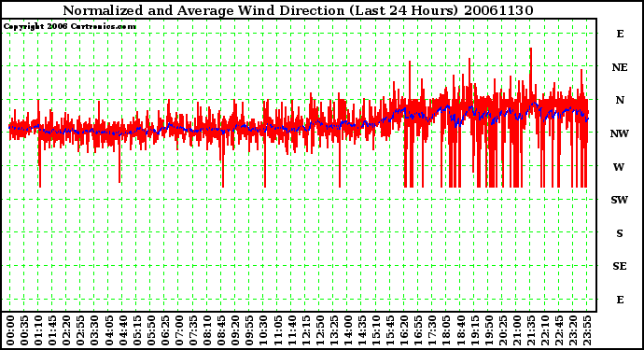The height and width of the screenshot is (350, 644).
Task: Click the NE direction label
Action: click(x=620, y=67)
